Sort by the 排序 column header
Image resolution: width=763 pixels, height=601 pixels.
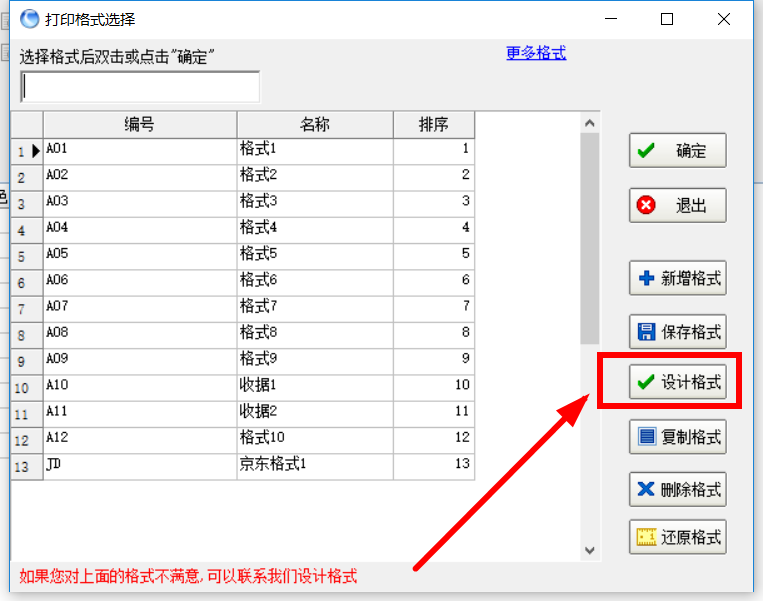(x=434, y=125)
